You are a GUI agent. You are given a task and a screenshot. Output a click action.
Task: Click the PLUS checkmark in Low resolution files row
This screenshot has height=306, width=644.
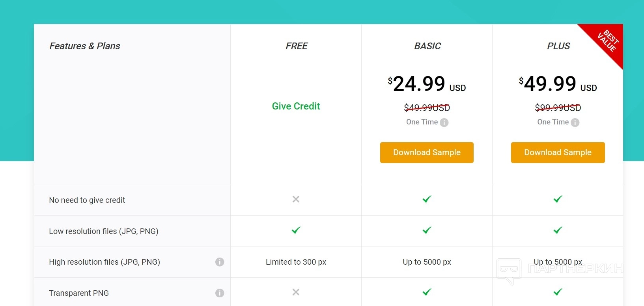pyautogui.click(x=558, y=230)
